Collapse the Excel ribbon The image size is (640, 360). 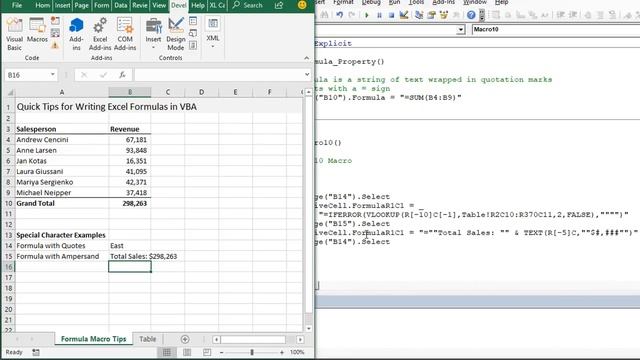307,58
